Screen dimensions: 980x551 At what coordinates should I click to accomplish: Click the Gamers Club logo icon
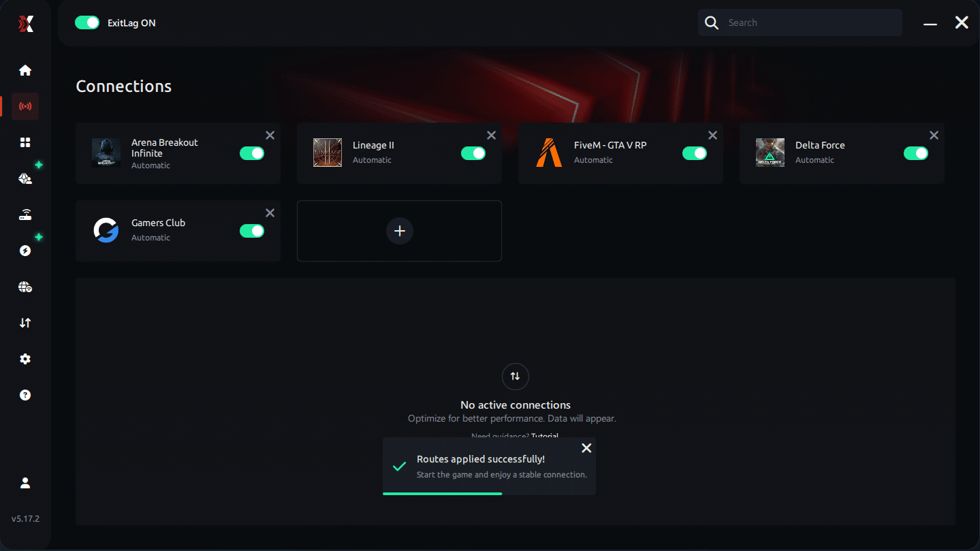coord(106,230)
